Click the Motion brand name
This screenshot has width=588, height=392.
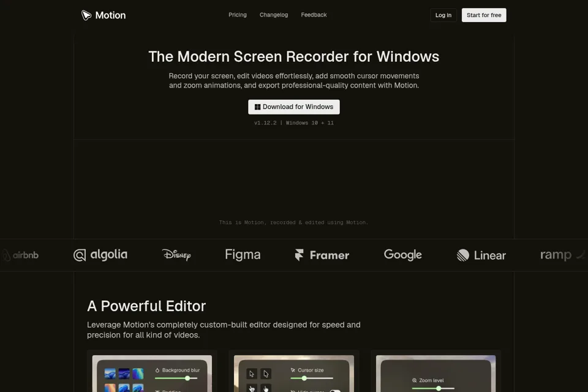click(x=110, y=15)
